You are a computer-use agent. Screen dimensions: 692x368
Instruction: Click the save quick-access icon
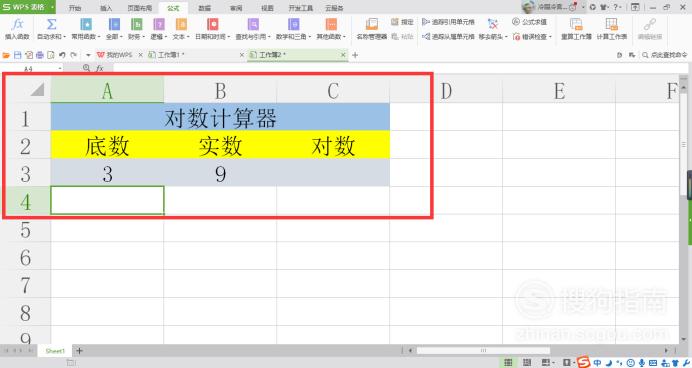click(x=18, y=55)
